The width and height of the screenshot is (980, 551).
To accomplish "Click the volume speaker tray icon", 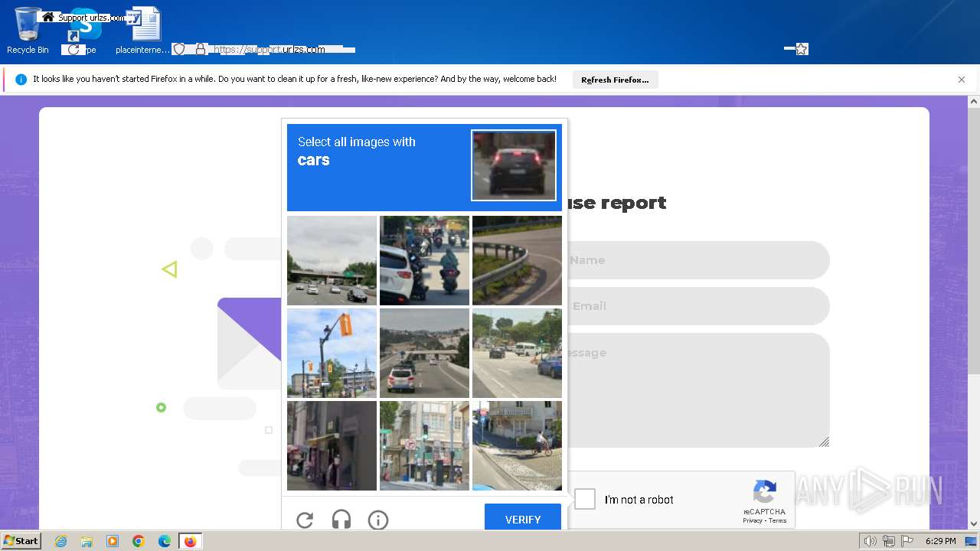I will tap(870, 541).
